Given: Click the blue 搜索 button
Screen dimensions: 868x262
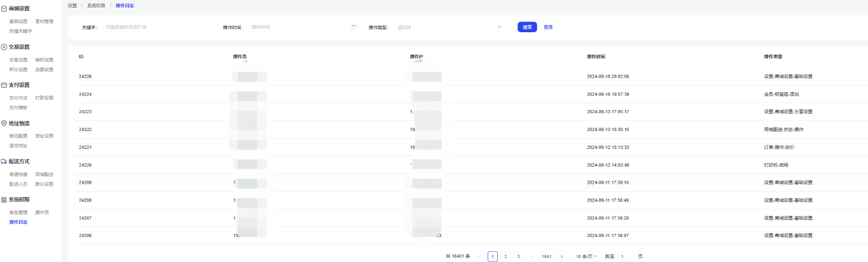Looking at the screenshot, I should (x=527, y=27).
